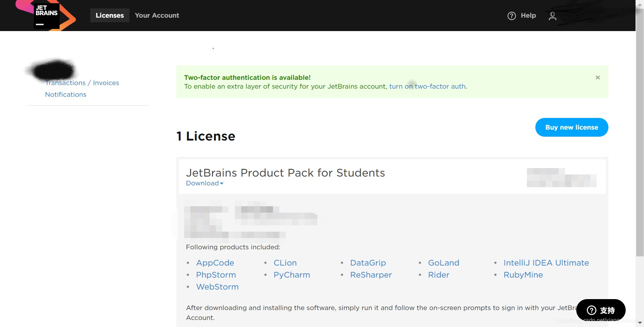
Task: Open the CLion product link
Action: tap(285, 263)
